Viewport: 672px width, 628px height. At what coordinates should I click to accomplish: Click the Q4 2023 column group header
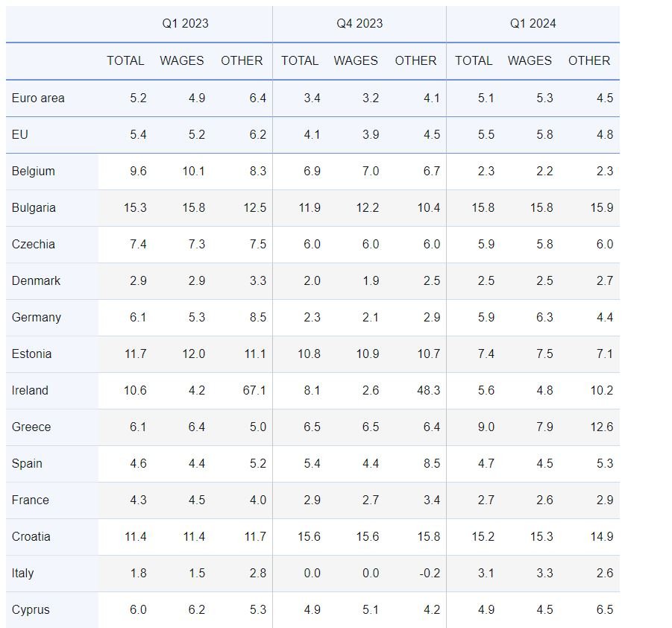(359, 24)
